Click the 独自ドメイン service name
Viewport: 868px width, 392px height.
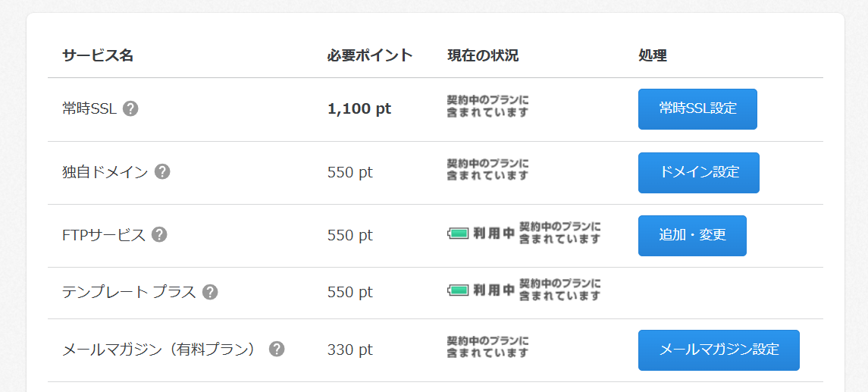pyautogui.click(x=105, y=172)
